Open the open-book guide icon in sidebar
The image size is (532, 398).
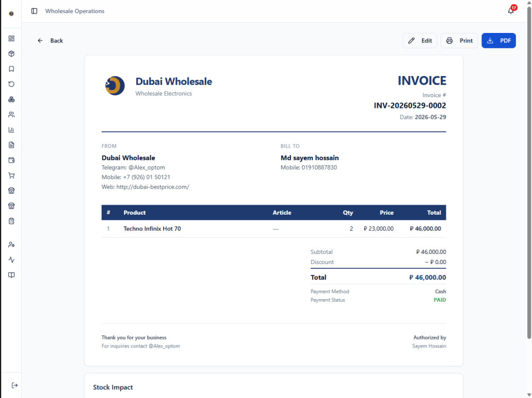[x=11, y=275]
